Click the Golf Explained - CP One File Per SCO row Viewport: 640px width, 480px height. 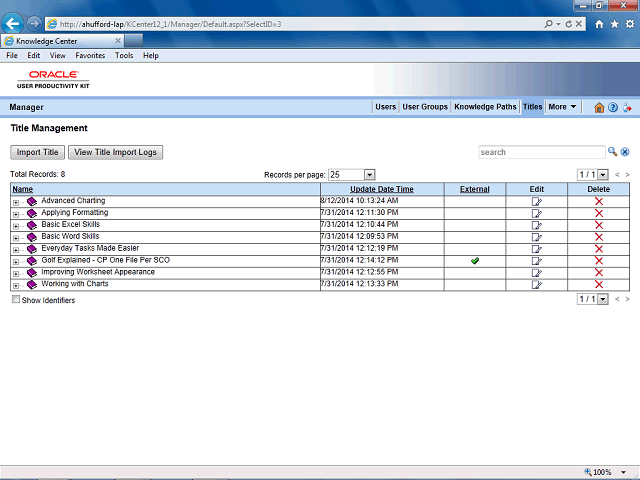320,260
